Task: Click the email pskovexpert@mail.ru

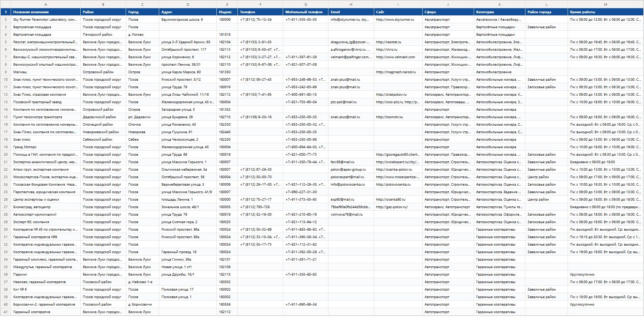Action: coord(347,177)
